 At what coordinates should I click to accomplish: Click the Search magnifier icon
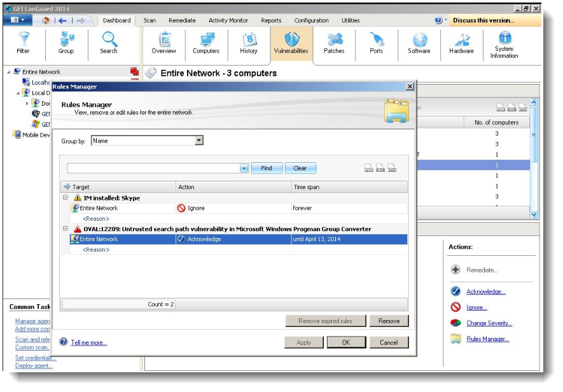109,43
